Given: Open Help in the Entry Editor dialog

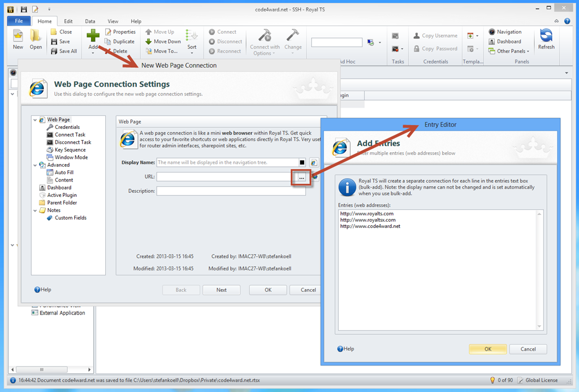Looking at the screenshot, I should click(345, 349).
